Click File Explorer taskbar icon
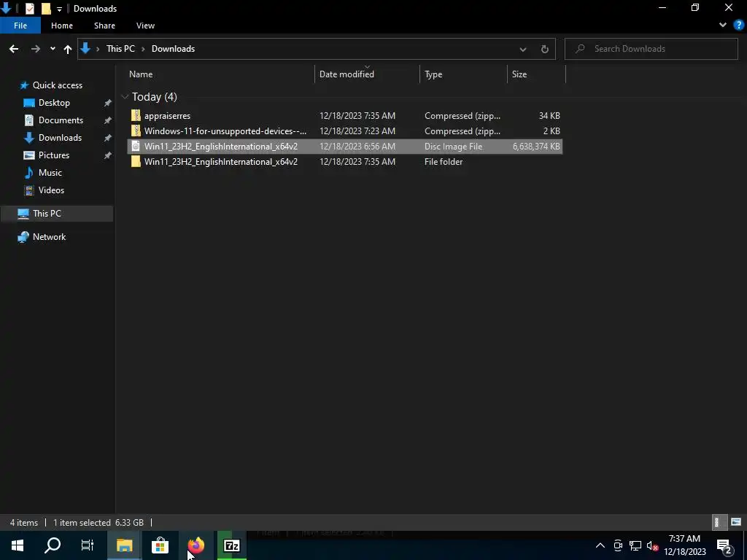 click(124, 545)
